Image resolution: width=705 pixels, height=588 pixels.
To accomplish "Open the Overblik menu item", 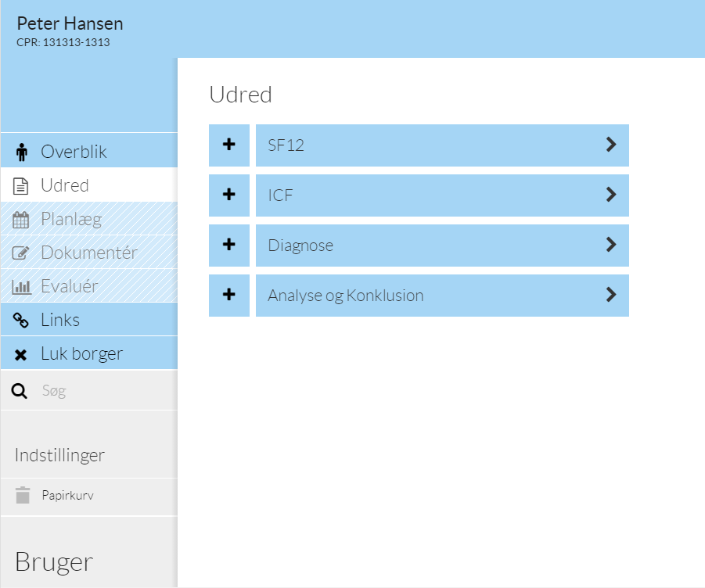I will [74, 152].
